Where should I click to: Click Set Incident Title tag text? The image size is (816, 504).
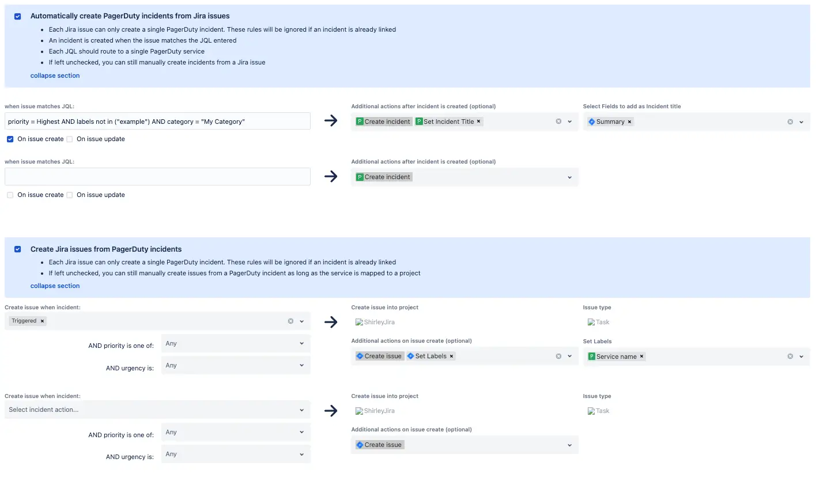(x=449, y=122)
